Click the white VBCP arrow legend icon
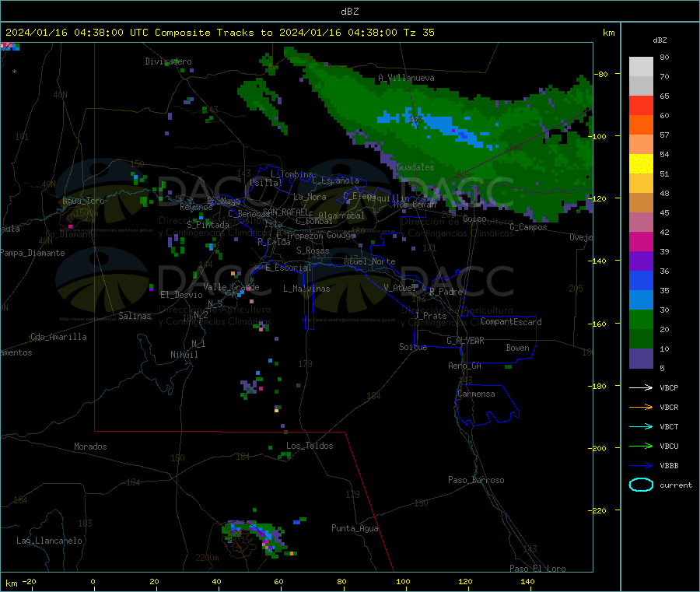The width and height of the screenshot is (700, 592). (641, 387)
